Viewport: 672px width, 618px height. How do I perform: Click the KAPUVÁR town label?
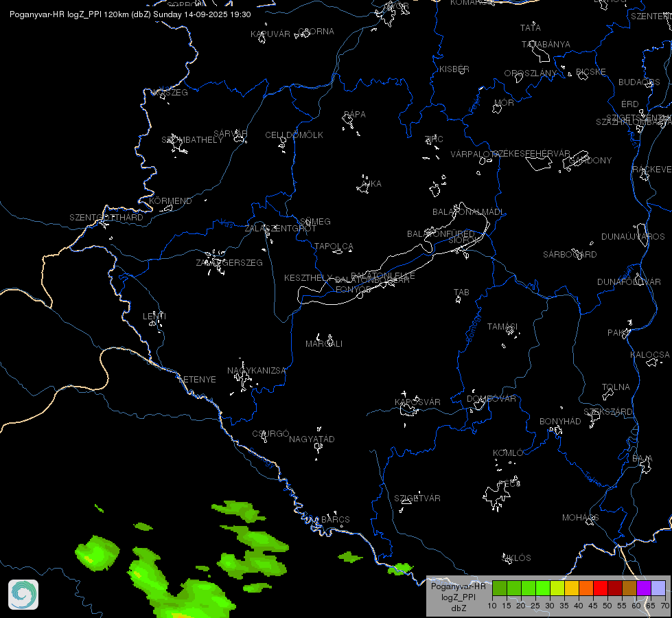(270, 34)
